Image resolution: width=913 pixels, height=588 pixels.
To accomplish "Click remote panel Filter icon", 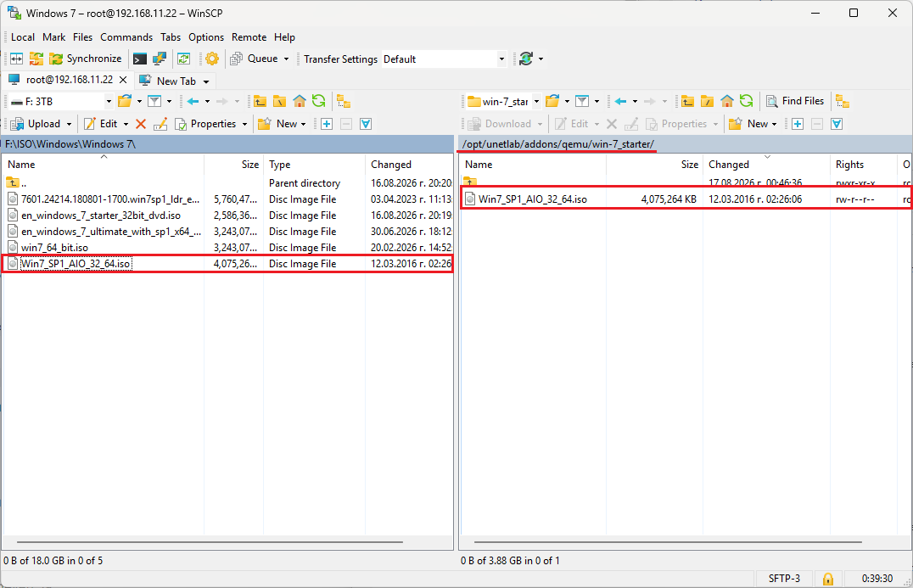I will point(582,101).
